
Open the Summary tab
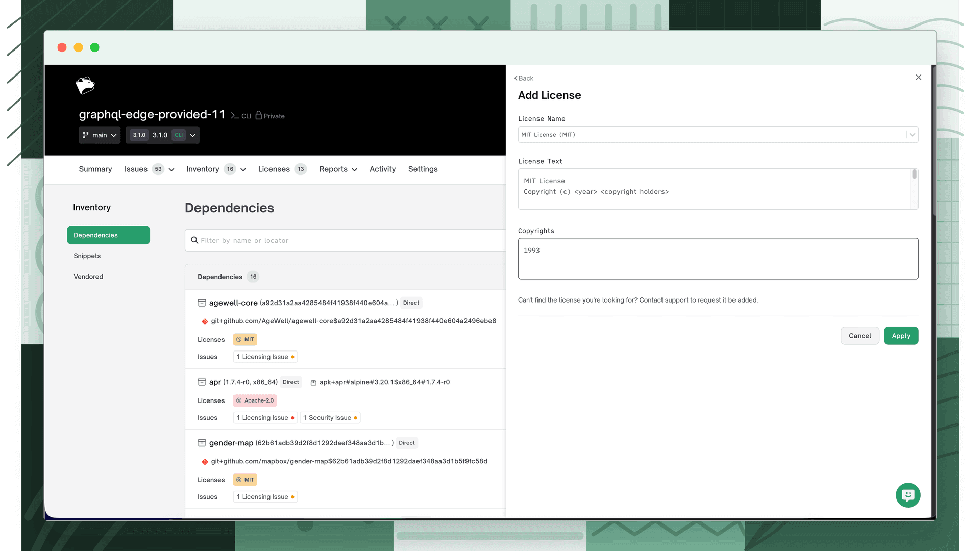pyautogui.click(x=95, y=169)
